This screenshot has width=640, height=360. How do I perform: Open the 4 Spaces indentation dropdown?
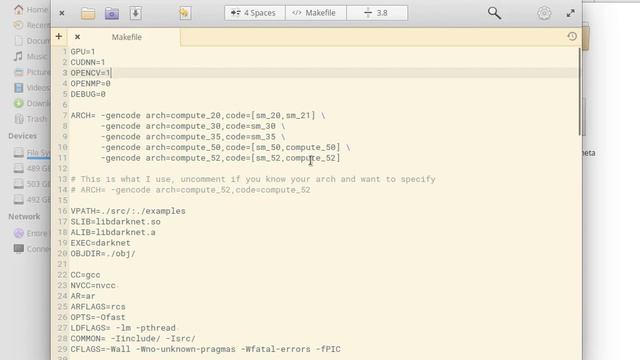(254, 13)
